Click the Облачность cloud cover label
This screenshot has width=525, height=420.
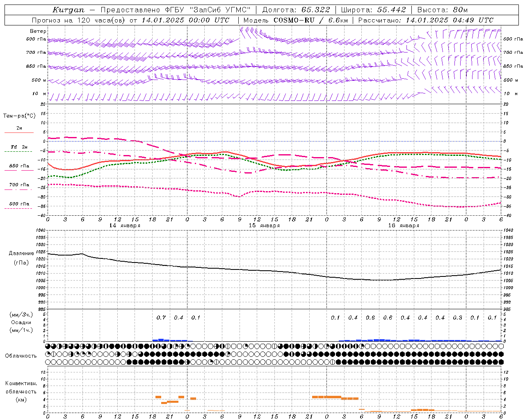point(21,356)
